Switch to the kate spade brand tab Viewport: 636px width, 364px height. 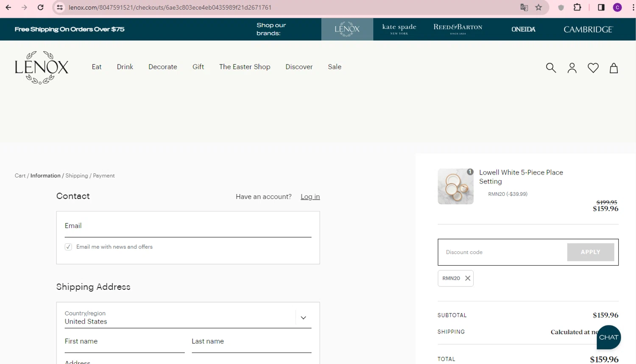tap(399, 29)
